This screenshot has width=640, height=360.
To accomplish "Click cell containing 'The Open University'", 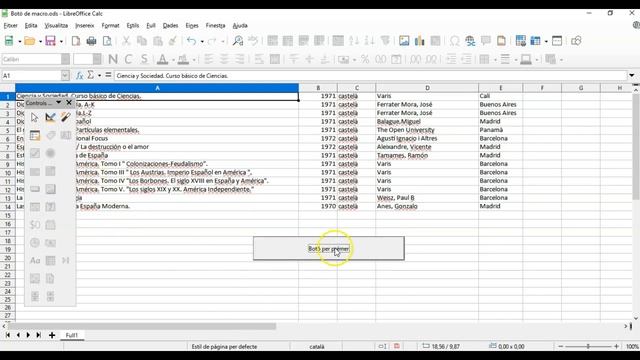I will [x=427, y=130].
